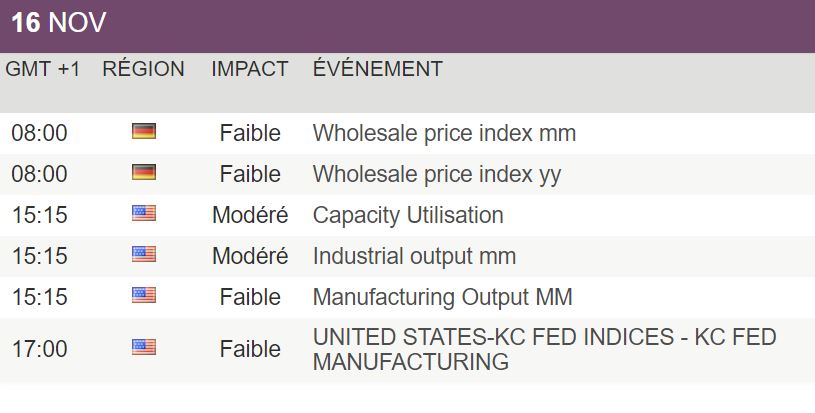815x413 pixels.
Task: Click US flag in Manufacturing Output MM row
Action: [144, 296]
